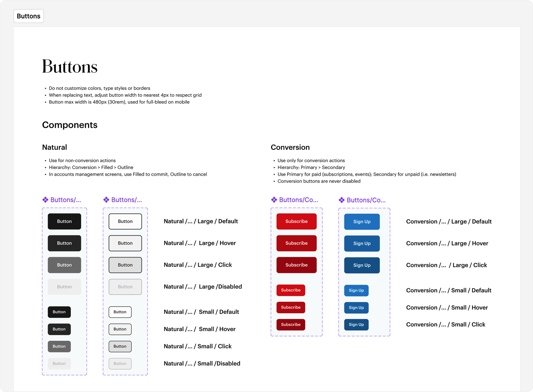This screenshot has width=533, height=392.
Task: Click the filled small click-state gray Button
Action: tap(59, 346)
